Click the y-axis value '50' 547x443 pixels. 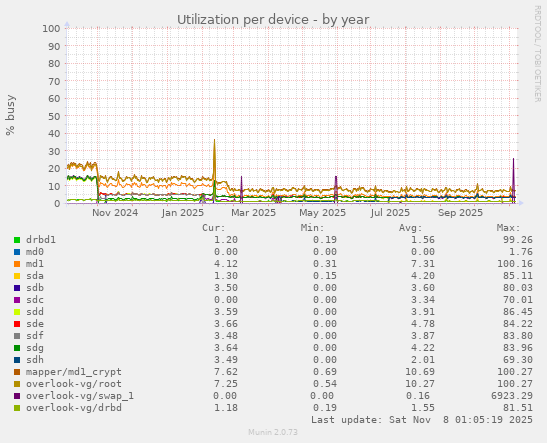coord(54,116)
